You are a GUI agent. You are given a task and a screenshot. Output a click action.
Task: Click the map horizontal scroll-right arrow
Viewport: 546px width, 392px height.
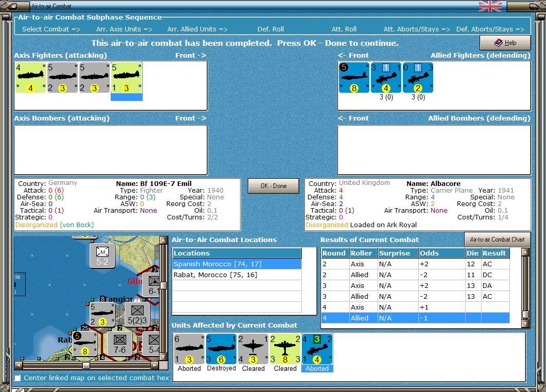pos(155,365)
